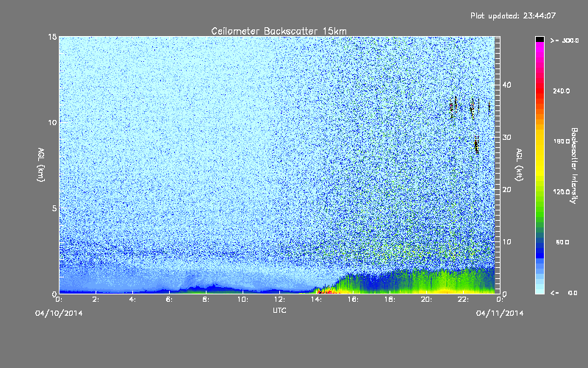The width and height of the screenshot is (588, 368).
Task: Click the 16: hour tick on the UTC axis
Action: pos(353,300)
